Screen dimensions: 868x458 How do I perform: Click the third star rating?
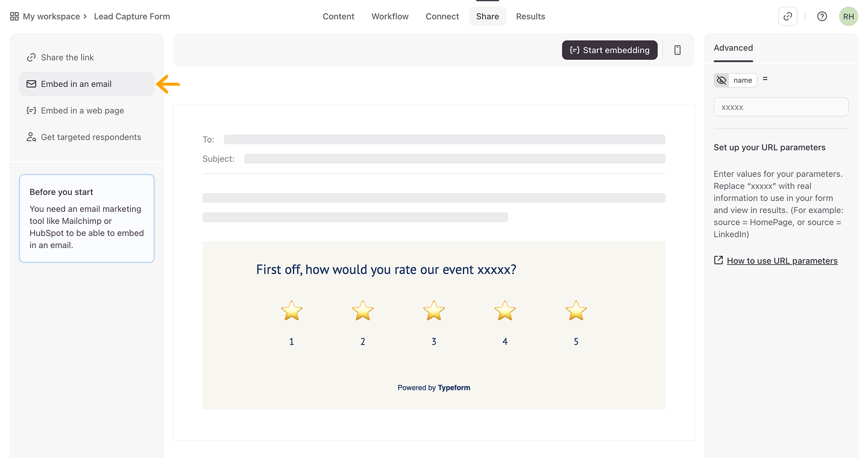coord(434,311)
